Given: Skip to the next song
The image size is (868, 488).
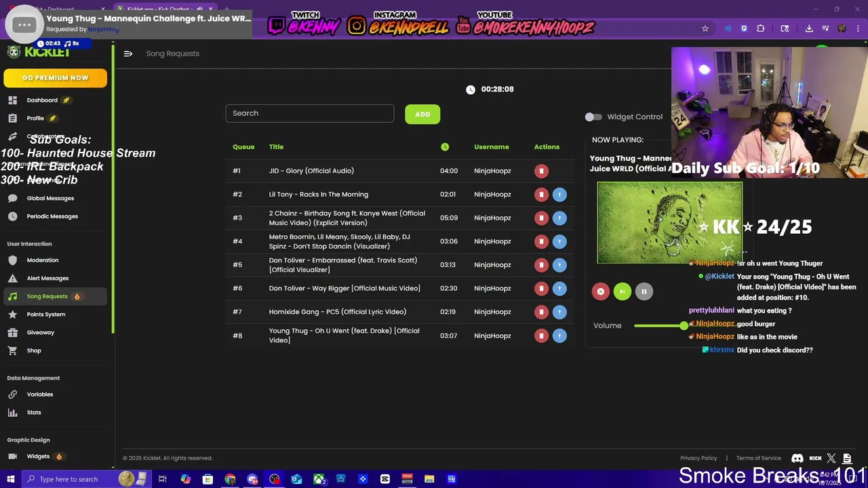Looking at the screenshot, I should click(622, 291).
